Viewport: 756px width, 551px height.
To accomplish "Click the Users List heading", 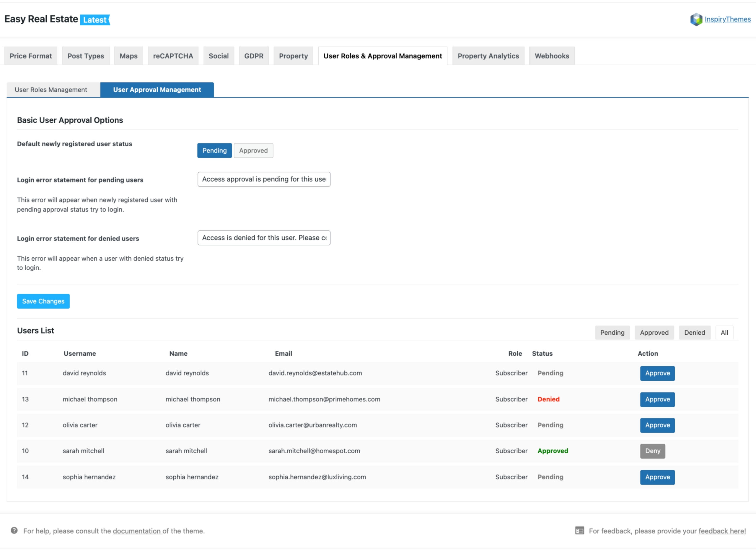I will (35, 331).
